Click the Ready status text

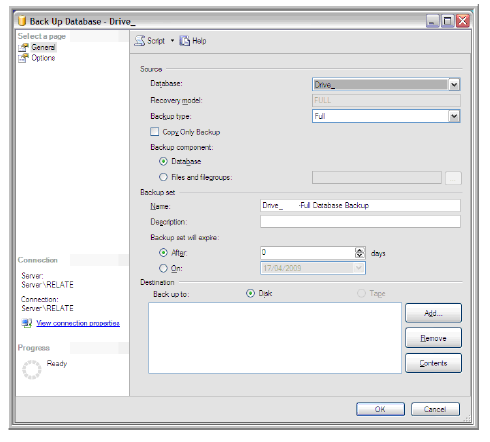click(x=57, y=363)
